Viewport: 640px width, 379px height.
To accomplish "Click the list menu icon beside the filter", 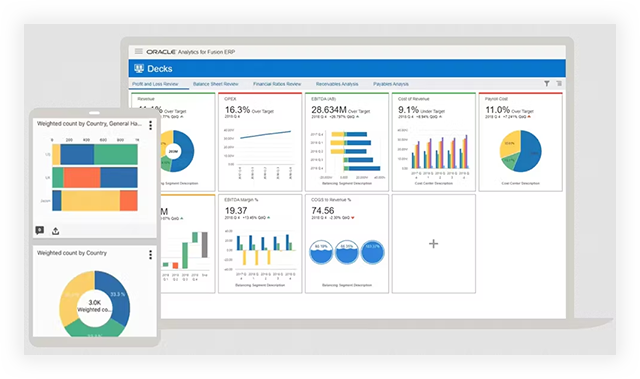I will coord(559,84).
